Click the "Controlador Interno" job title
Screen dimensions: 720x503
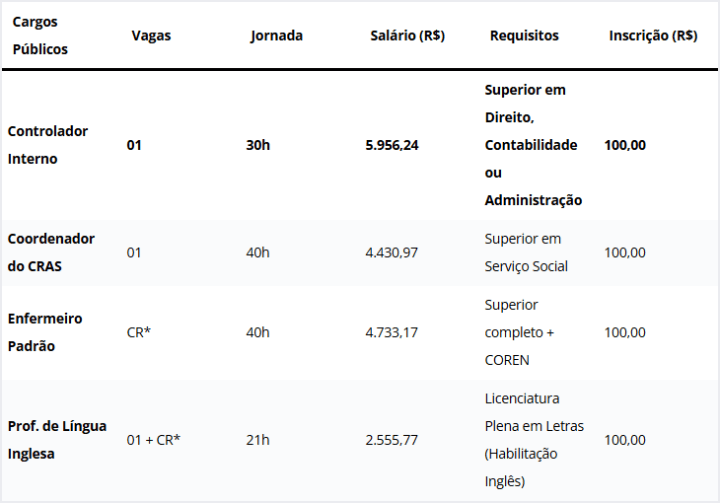[47, 145]
